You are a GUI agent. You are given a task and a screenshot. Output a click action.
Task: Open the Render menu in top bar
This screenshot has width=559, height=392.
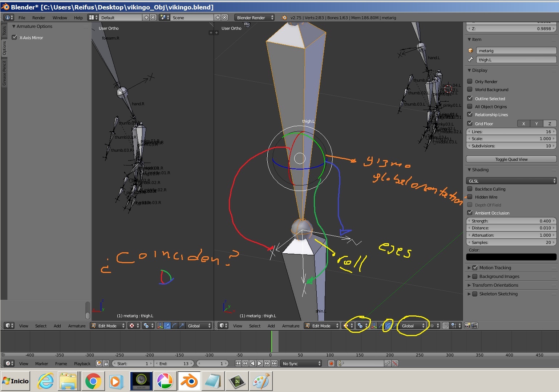point(39,17)
